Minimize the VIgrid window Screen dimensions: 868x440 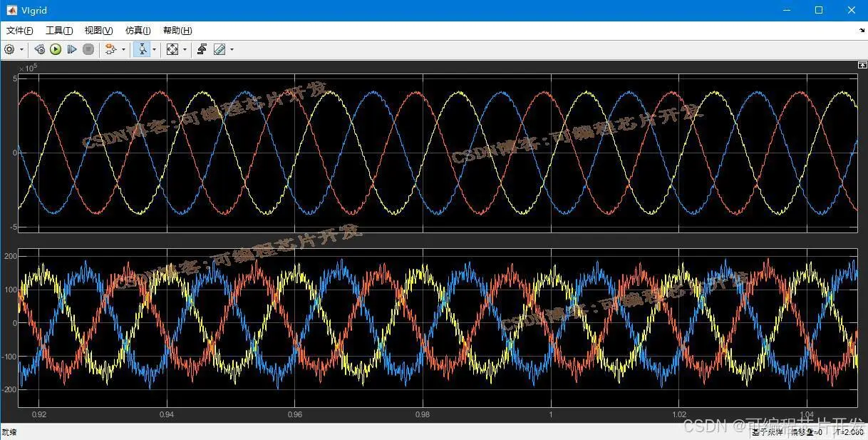point(787,10)
